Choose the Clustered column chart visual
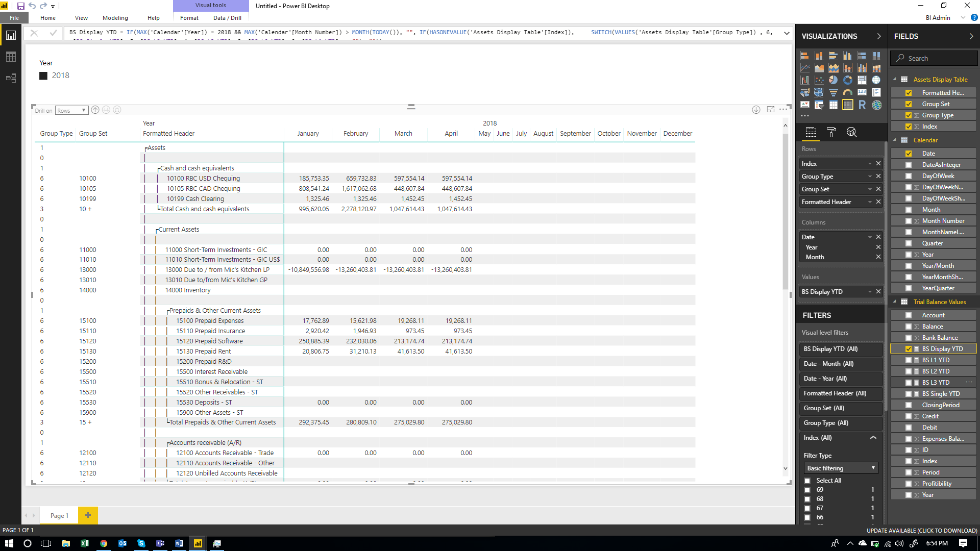This screenshot has width=980, height=551. click(848, 56)
